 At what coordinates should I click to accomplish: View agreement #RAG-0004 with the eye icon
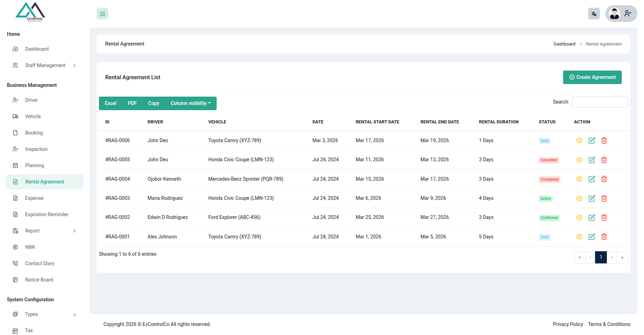pyautogui.click(x=579, y=179)
